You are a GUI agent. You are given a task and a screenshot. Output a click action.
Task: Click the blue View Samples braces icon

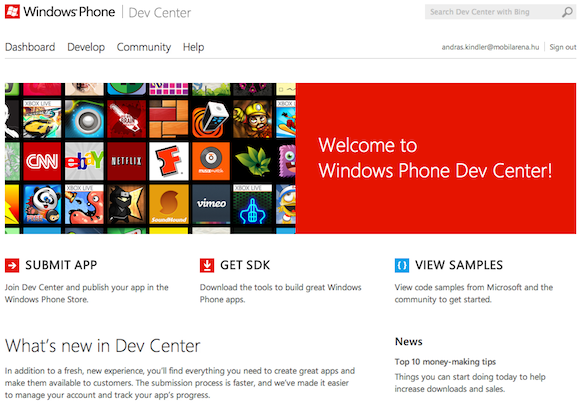402,265
